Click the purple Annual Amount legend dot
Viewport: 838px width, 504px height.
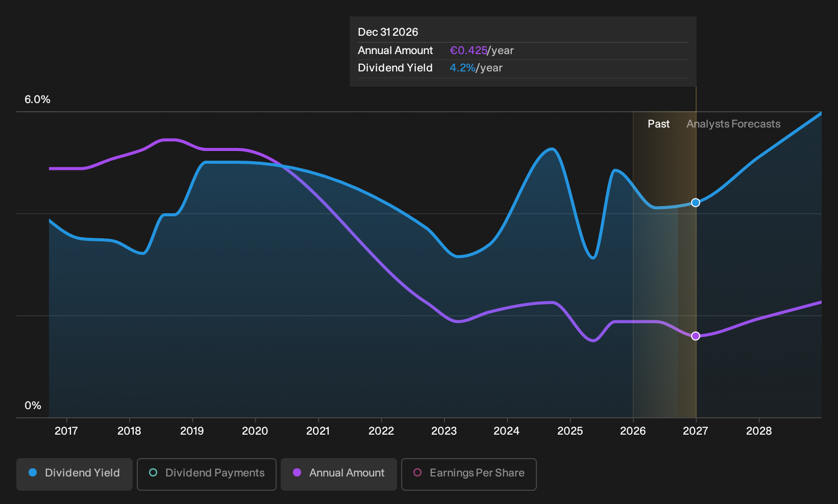coord(297,472)
